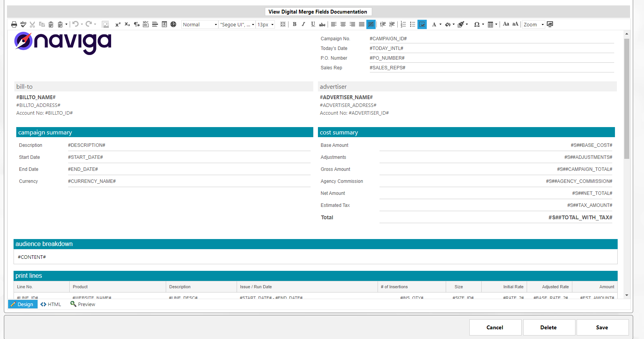Click the Save button
Image resolution: width=644 pixels, height=339 pixels.
tap(602, 327)
